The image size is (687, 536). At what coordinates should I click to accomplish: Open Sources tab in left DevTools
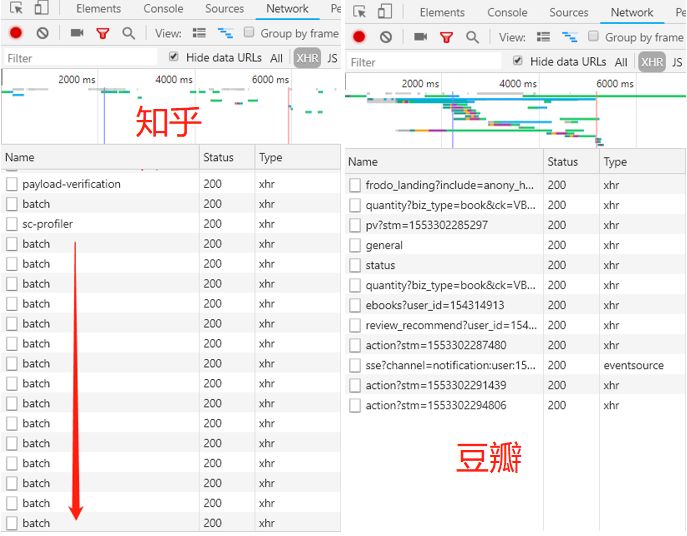pos(224,9)
